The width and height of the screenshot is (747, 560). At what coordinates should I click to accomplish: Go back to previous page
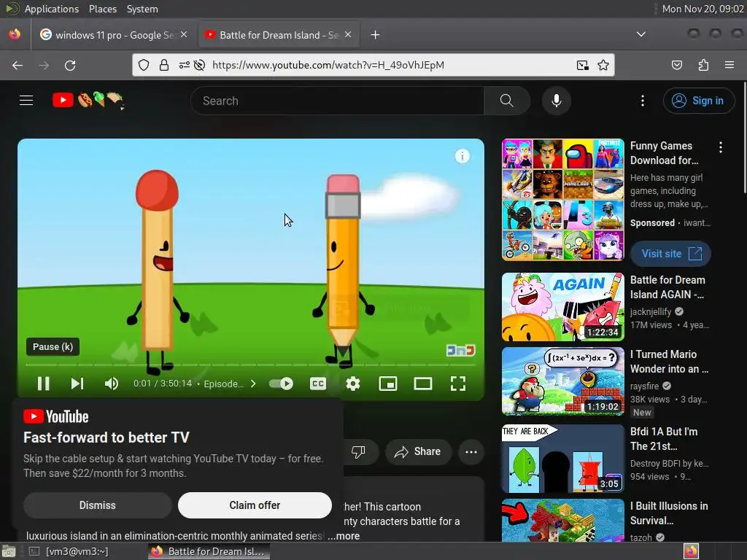(x=18, y=65)
